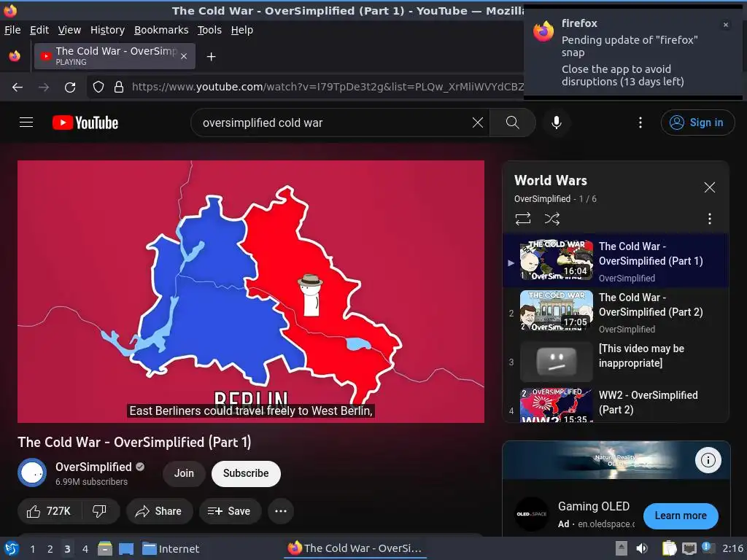Go back with the Firefox back arrow
747x560 pixels.
click(18, 87)
